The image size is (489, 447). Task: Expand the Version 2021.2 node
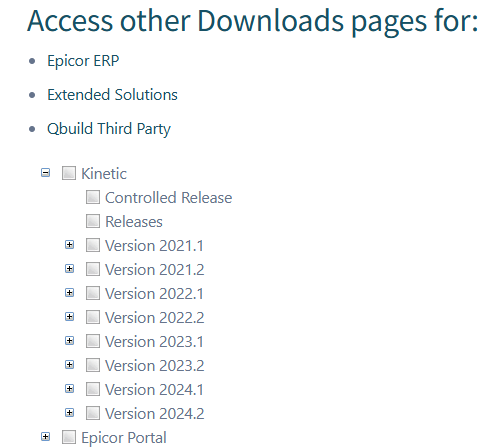[x=69, y=269]
